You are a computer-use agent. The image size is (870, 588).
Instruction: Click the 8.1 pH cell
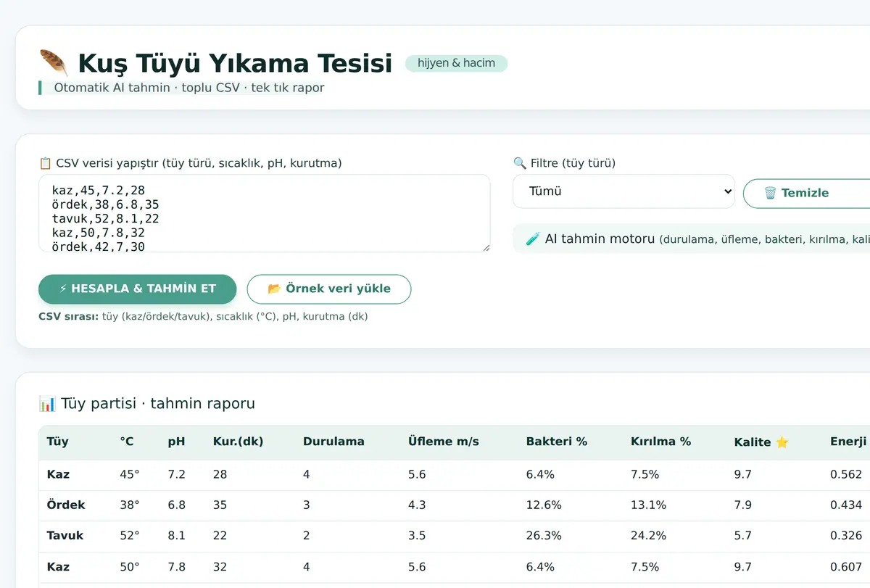coord(176,536)
